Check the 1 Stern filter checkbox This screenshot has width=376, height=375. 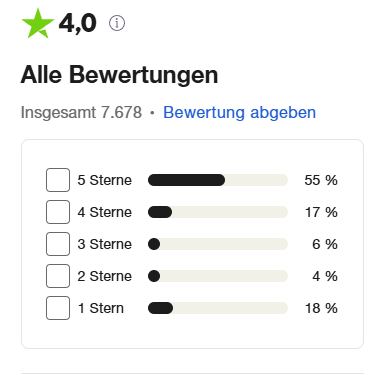point(58,308)
